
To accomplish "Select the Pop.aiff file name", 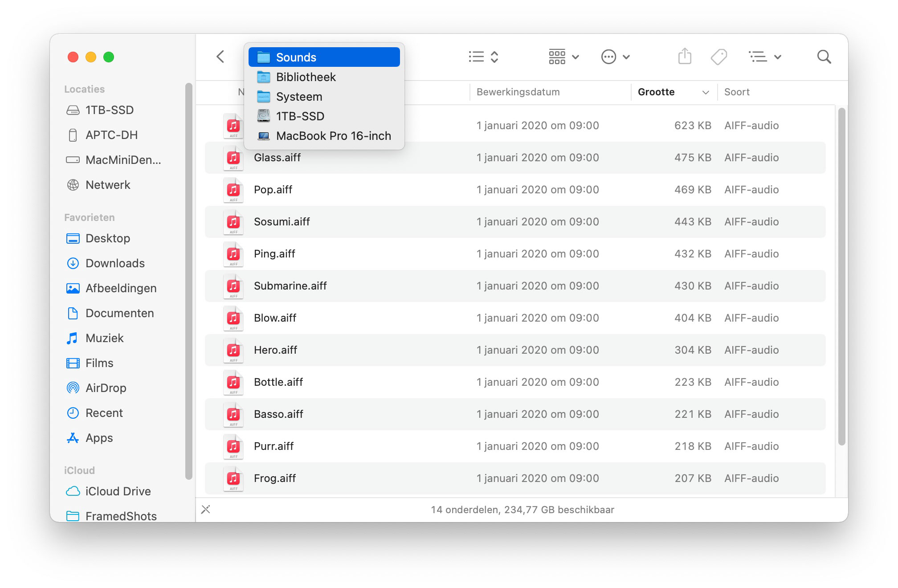I will click(273, 190).
